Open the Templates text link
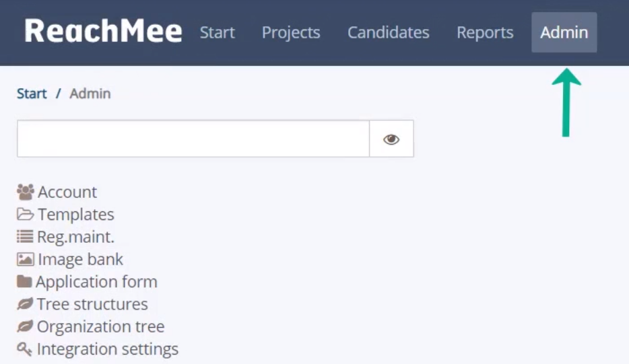 76,215
